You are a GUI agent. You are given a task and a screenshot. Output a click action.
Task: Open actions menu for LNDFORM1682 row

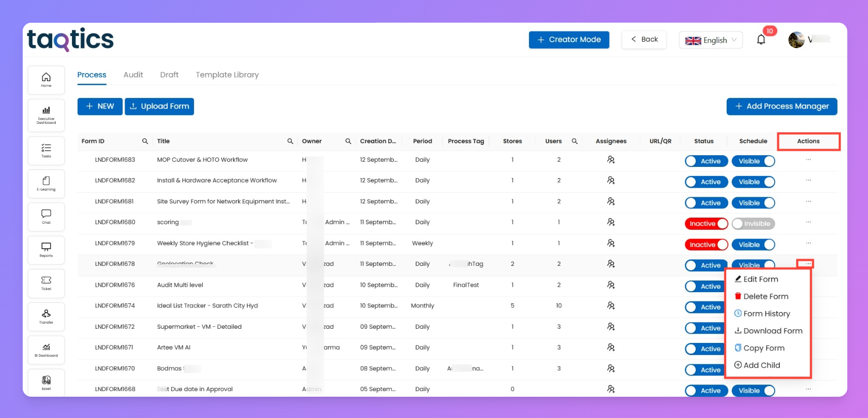pos(808,181)
